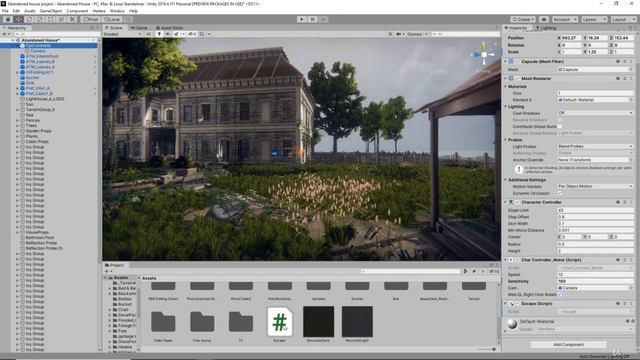Toggle Local handle rotation button
Screen dimensions: 640x360
tap(112, 19)
